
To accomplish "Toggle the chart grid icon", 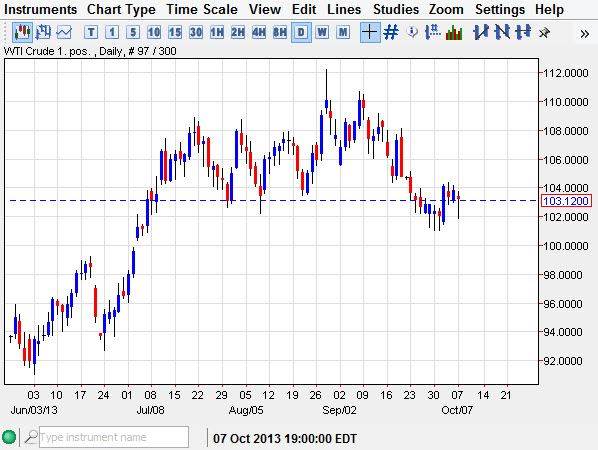I will point(391,32).
